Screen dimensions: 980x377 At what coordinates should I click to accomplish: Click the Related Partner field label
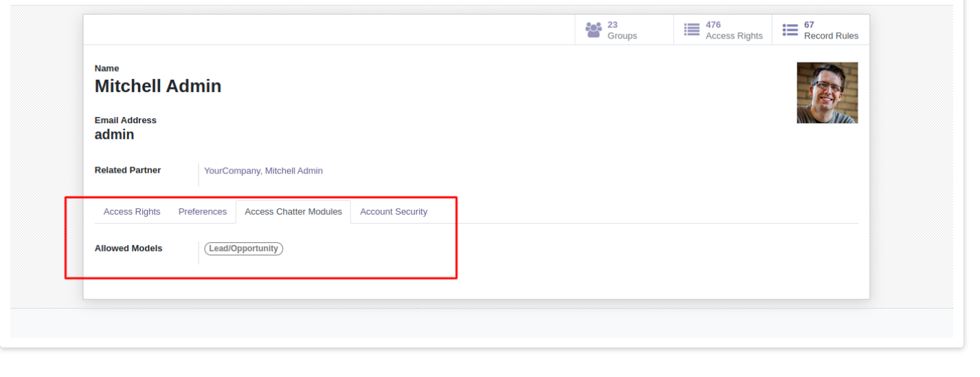(128, 170)
